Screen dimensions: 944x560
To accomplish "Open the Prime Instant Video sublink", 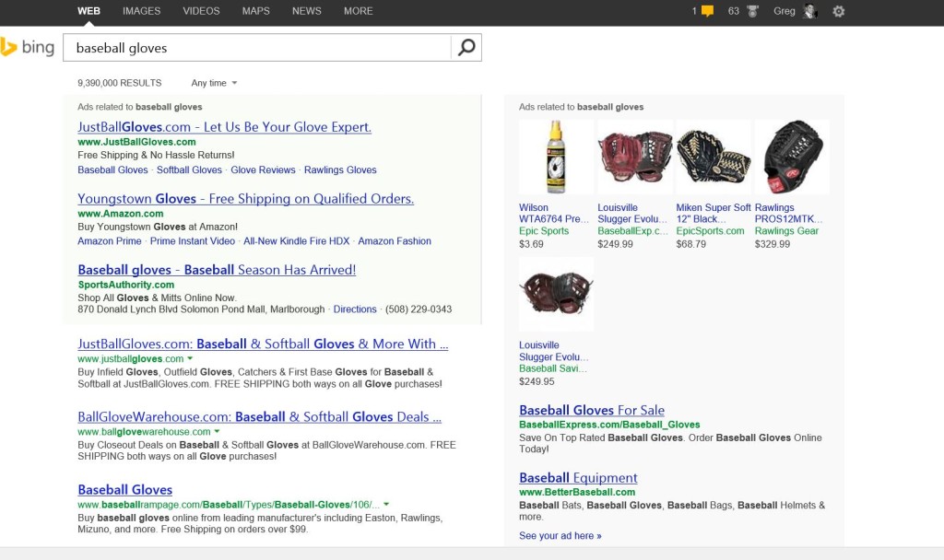I will click(193, 240).
